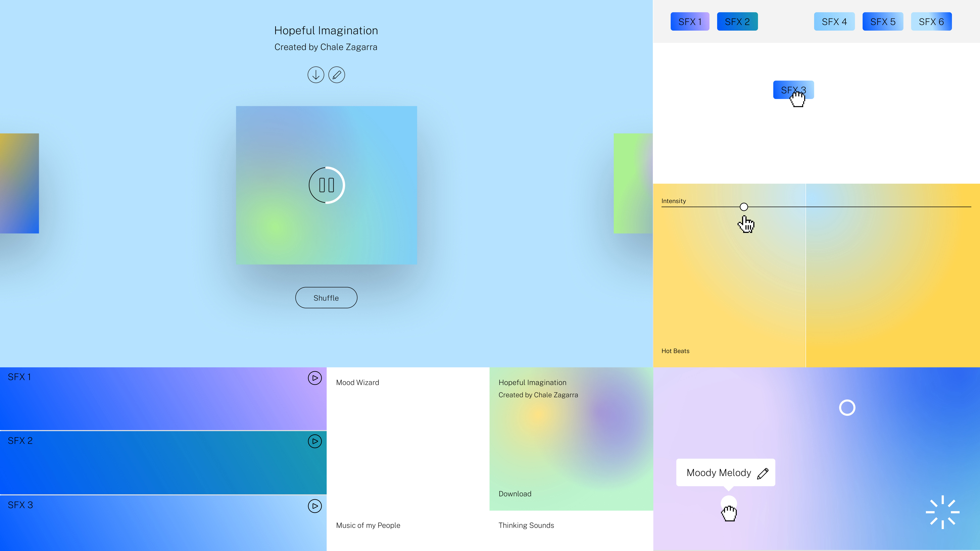This screenshot has height=551, width=980.
Task: Pause the Hopeful Imagination track
Action: [327, 185]
